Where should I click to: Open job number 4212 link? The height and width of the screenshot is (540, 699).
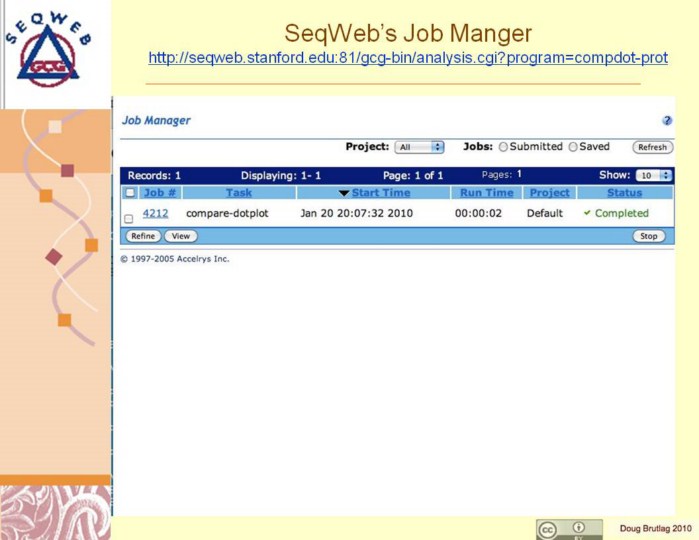[155, 213]
